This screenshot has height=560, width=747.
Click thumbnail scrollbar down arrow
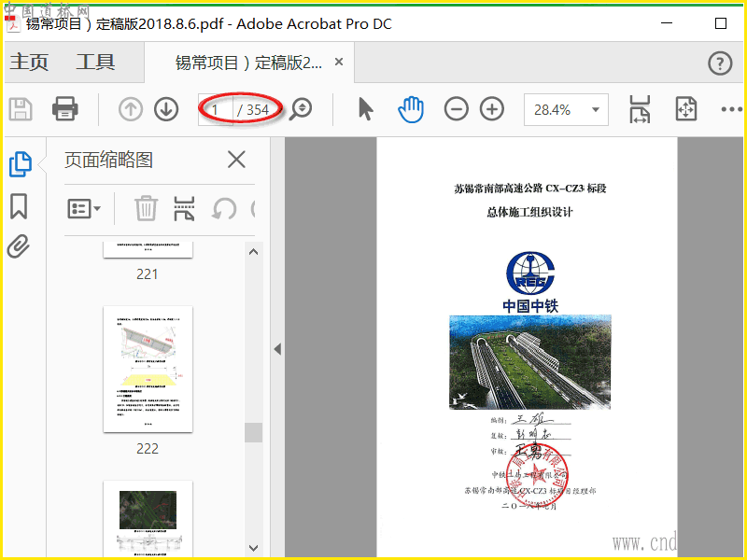[x=253, y=548]
